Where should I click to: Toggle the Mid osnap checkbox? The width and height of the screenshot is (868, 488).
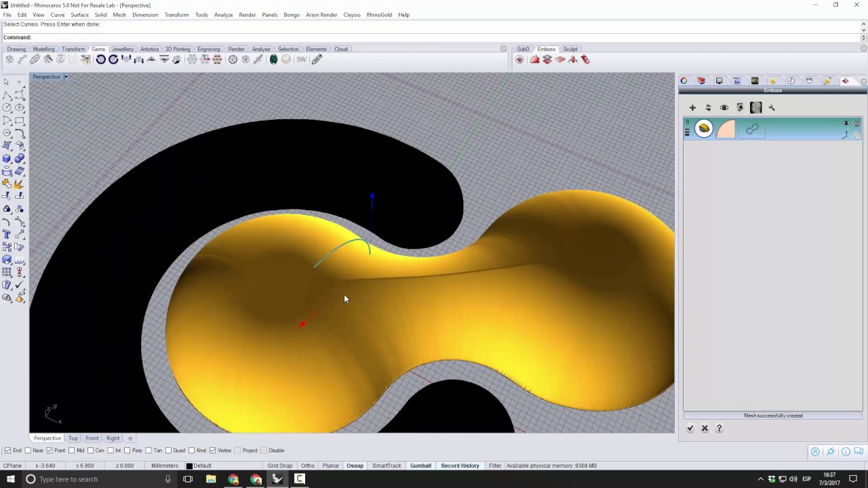[x=72, y=451]
